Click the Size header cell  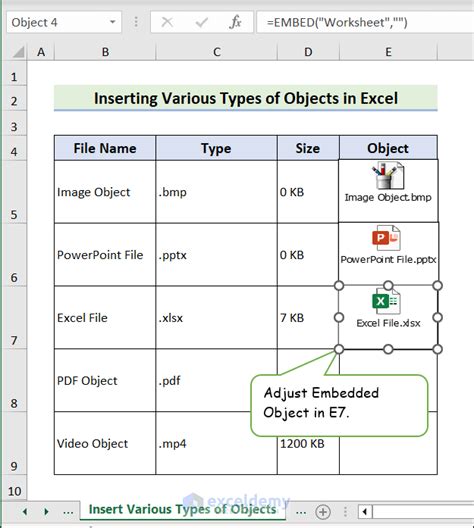(x=308, y=148)
